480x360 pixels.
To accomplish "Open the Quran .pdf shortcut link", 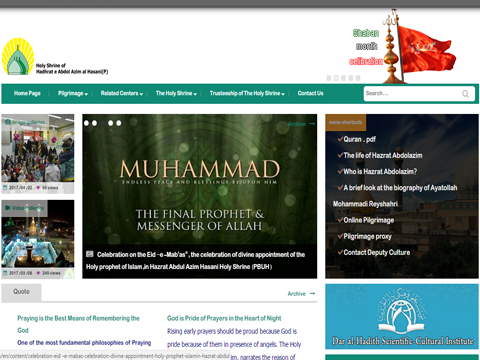I will coord(359,139).
